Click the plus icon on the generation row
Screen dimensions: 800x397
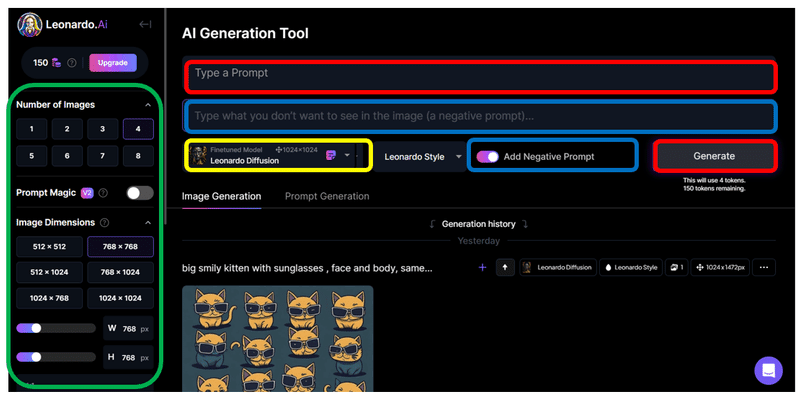click(482, 267)
